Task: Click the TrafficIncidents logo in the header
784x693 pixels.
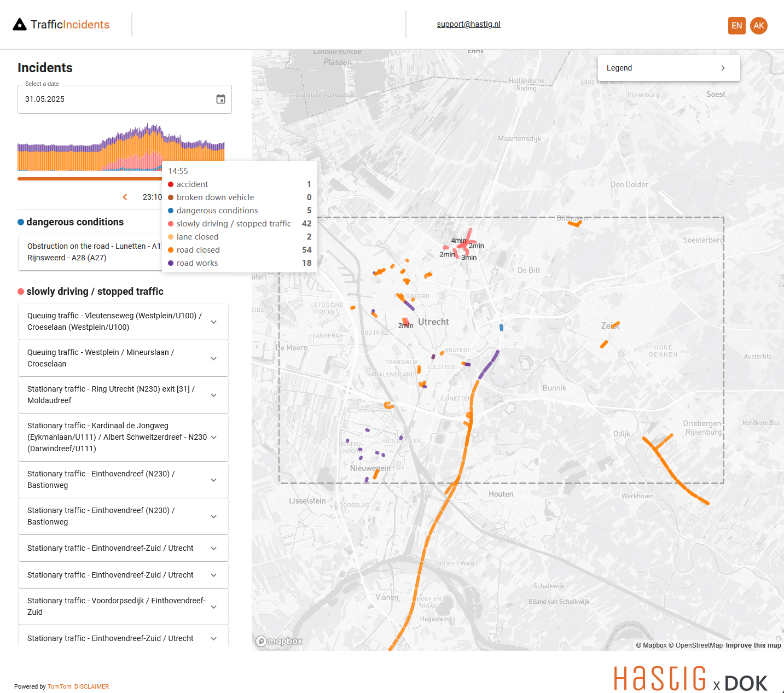Action: pyautogui.click(x=60, y=24)
